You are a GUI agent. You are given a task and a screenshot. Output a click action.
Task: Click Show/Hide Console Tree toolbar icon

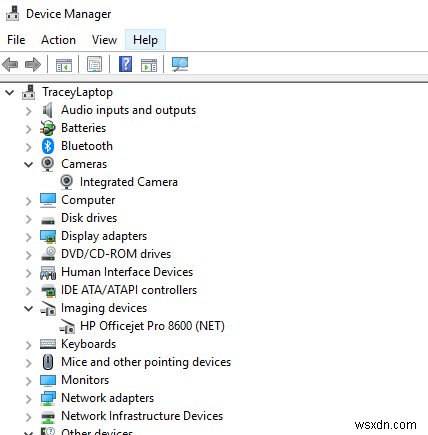tap(64, 65)
